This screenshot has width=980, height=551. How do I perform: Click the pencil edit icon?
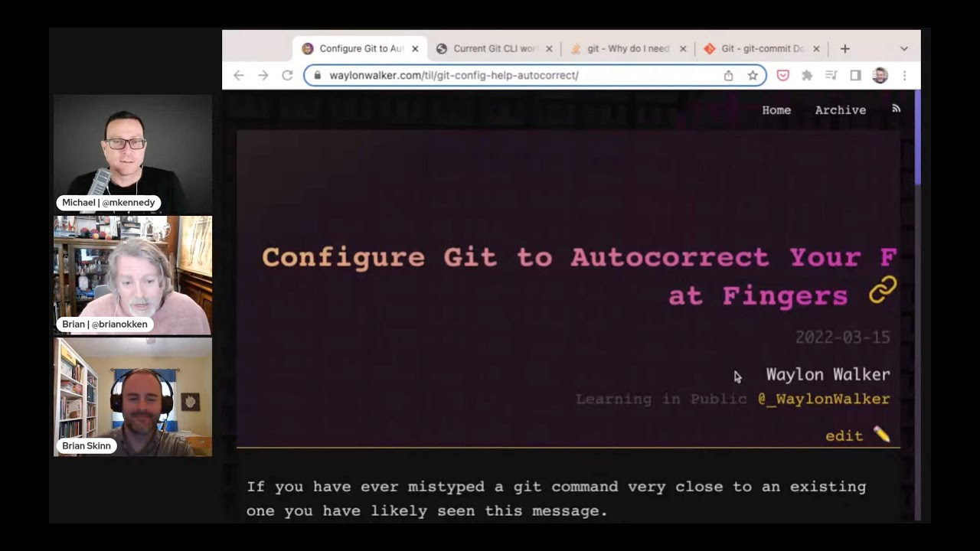coord(882,435)
